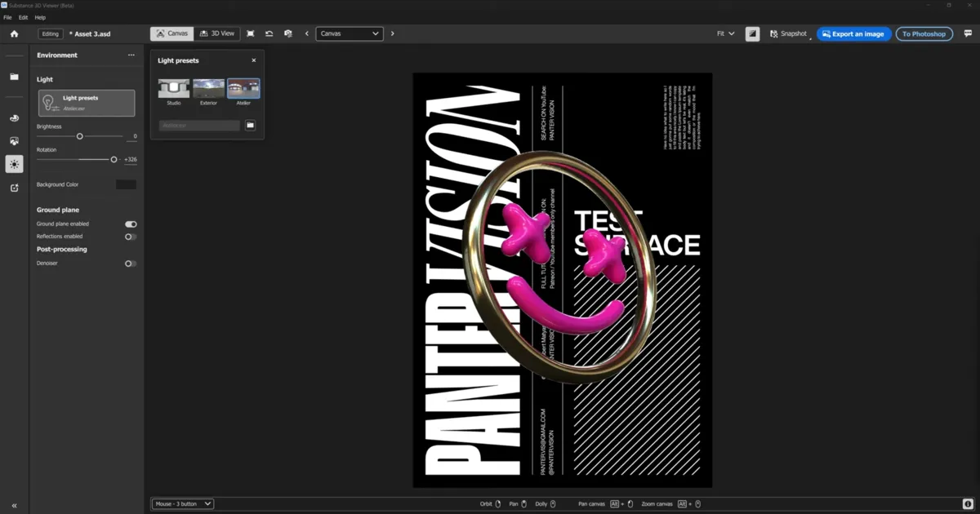Open the Mouse - 3 button dropdown
This screenshot has width=980, height=514.
(x=181, y=503)
